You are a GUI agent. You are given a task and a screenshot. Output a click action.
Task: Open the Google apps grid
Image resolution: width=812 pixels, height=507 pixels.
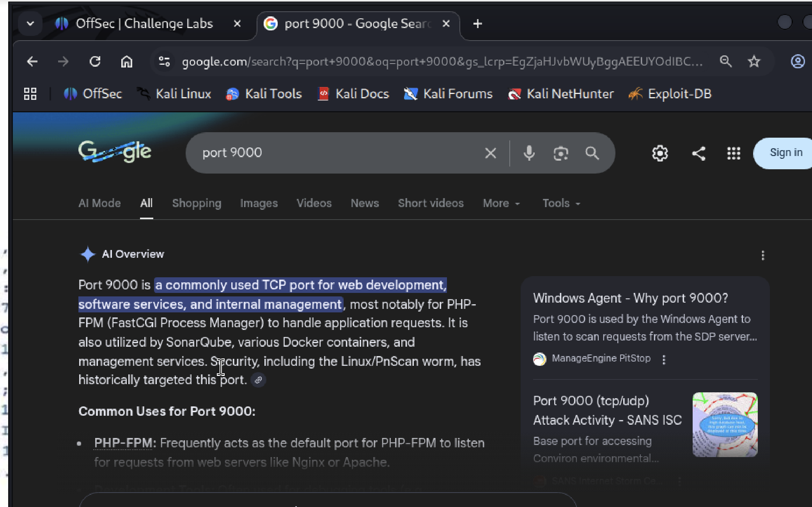pyautogui.click(x=734, y=153)
